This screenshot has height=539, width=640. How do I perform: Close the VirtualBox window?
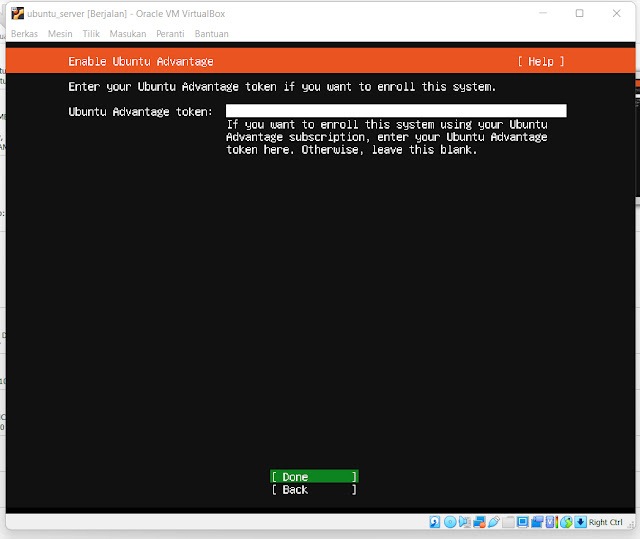tap(616, 13)
